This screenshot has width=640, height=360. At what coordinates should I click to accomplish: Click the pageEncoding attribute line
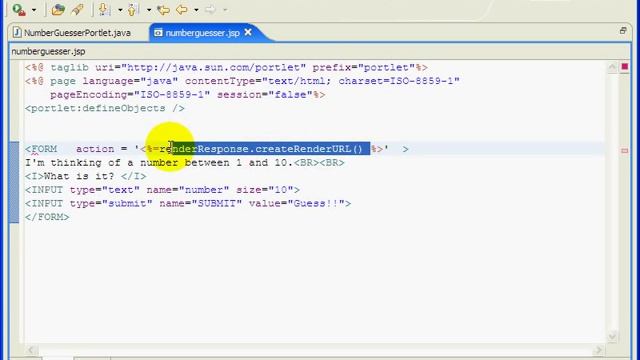[x=187, y=95]
